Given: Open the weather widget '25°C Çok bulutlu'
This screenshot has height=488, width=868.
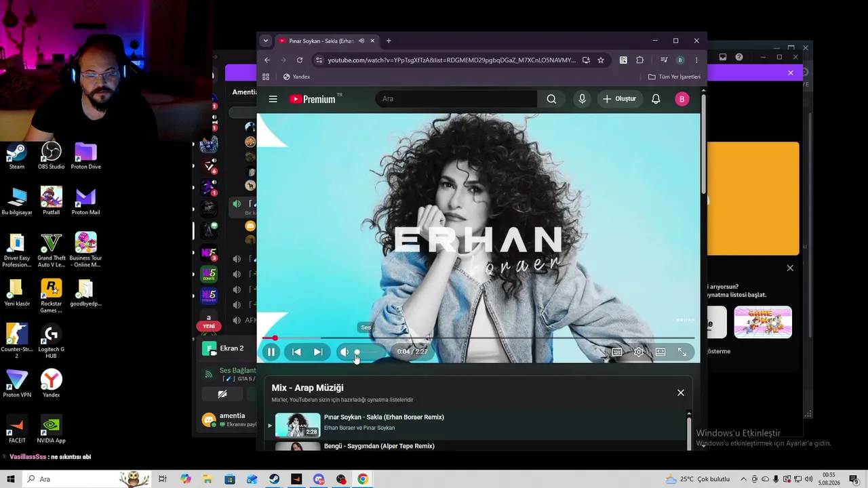Looking at the screenshot, I should [697, 479].
